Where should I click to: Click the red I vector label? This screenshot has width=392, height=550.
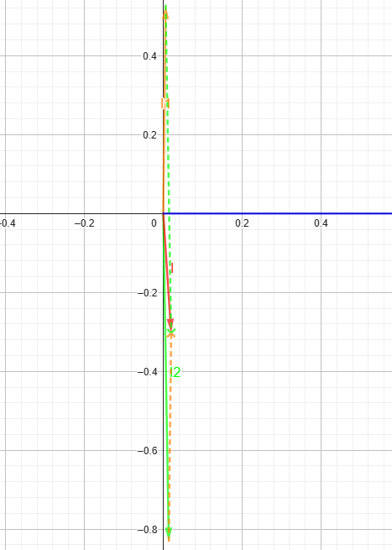[x=172, y=268]
